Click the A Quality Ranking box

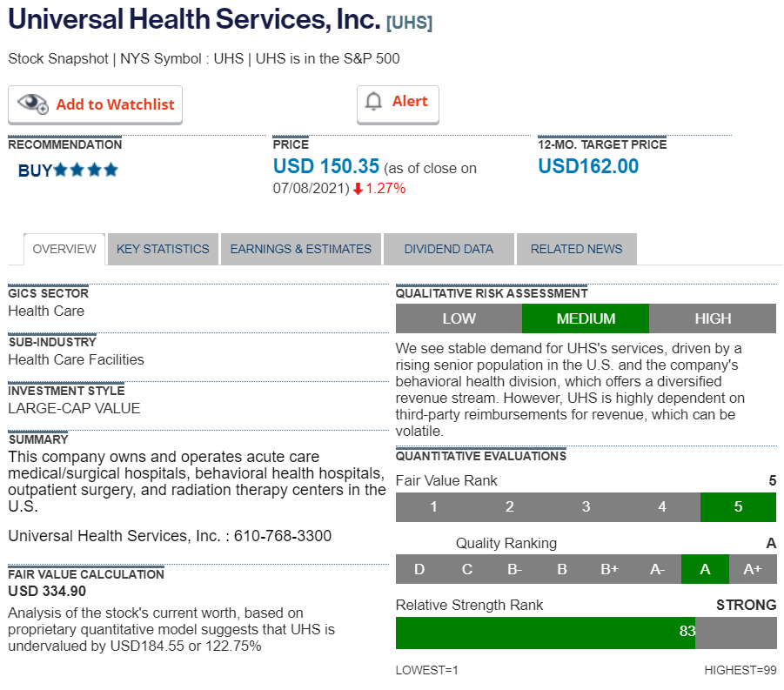click(x=705, y=569)
